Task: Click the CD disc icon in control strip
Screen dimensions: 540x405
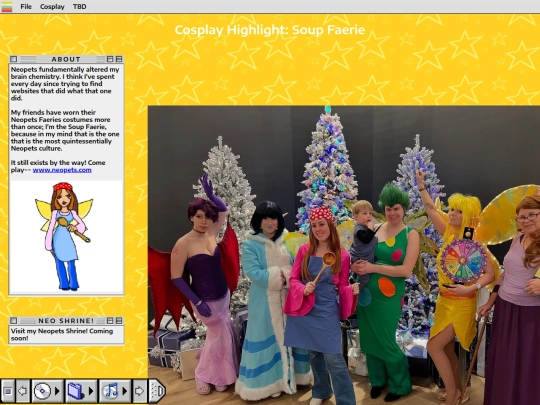Action: point(42,391)
